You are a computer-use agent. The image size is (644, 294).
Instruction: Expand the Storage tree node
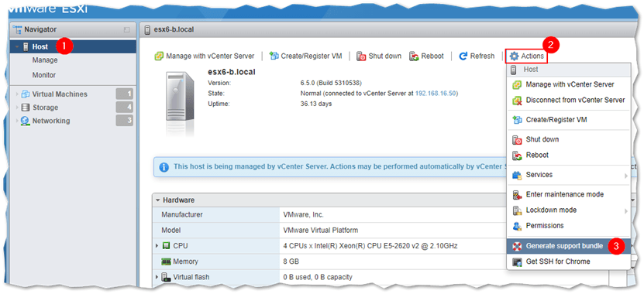(17, 108)
